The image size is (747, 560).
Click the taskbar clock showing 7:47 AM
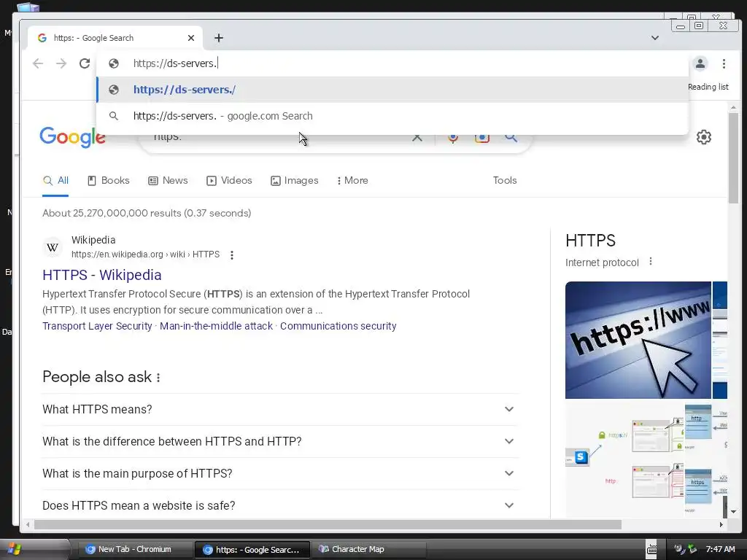pyautogui.click(x=720, y=550)
